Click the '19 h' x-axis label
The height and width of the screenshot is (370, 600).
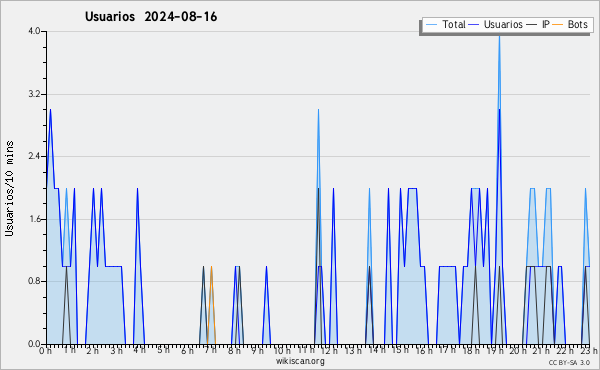click(x=495, y=351)
